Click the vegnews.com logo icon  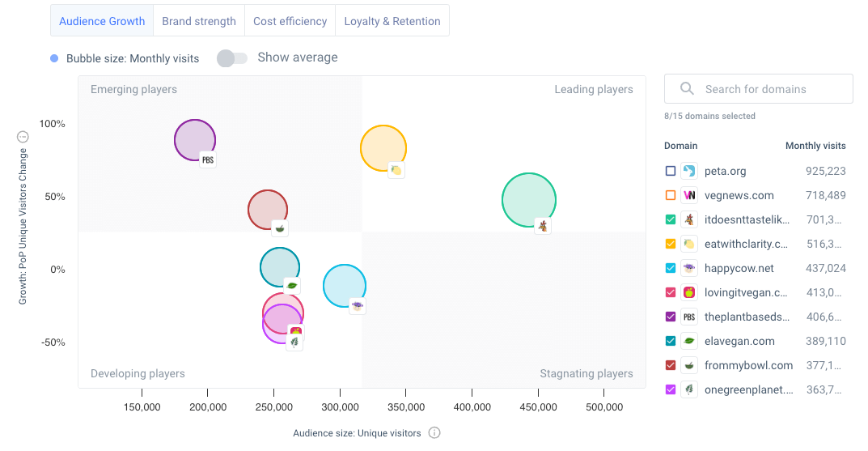pyautogui.click(x=689, y=195)
